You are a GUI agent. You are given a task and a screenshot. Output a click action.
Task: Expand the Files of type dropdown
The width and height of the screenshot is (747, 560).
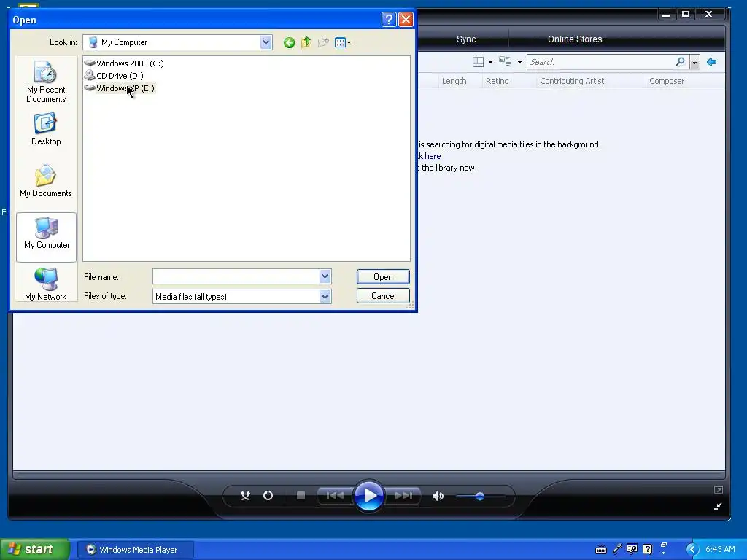(x=325, y=297)
